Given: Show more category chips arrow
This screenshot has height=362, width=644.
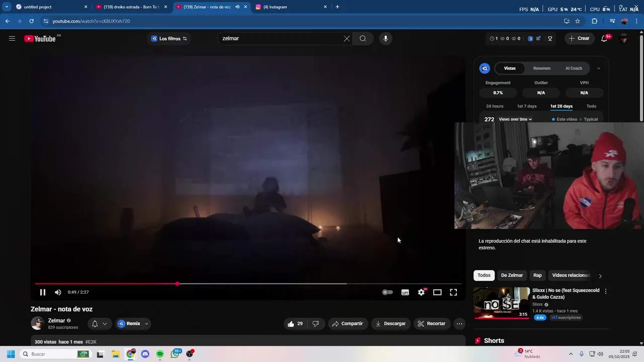Looking at the screenshot, I should [600, 276].
